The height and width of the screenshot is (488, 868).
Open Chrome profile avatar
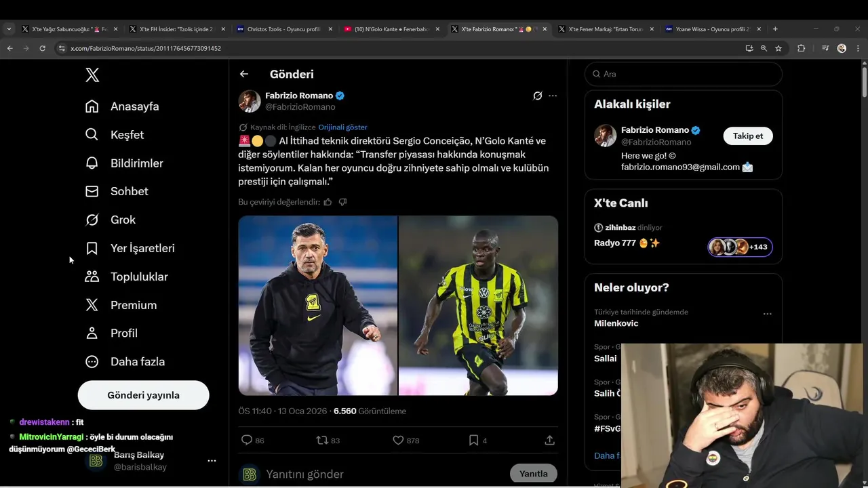coord(842,48)
